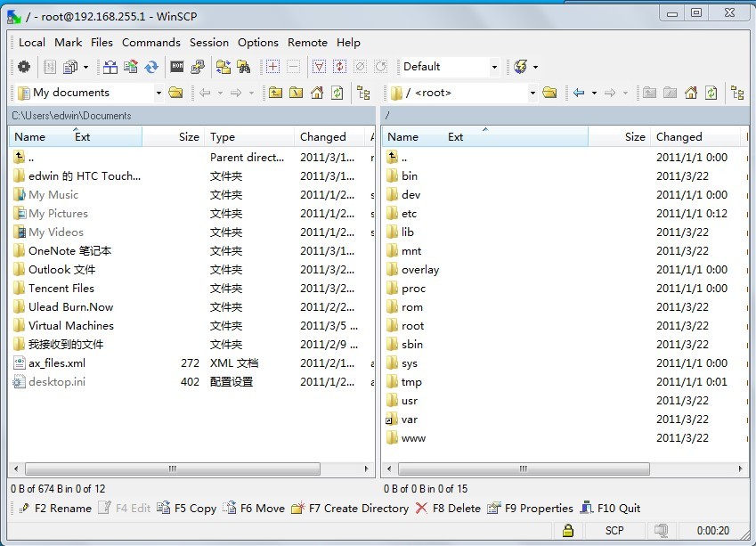The height and width of the screenshot is (546, 756).
Task: Refresh the remote panel directory listing
Action: 711,93
